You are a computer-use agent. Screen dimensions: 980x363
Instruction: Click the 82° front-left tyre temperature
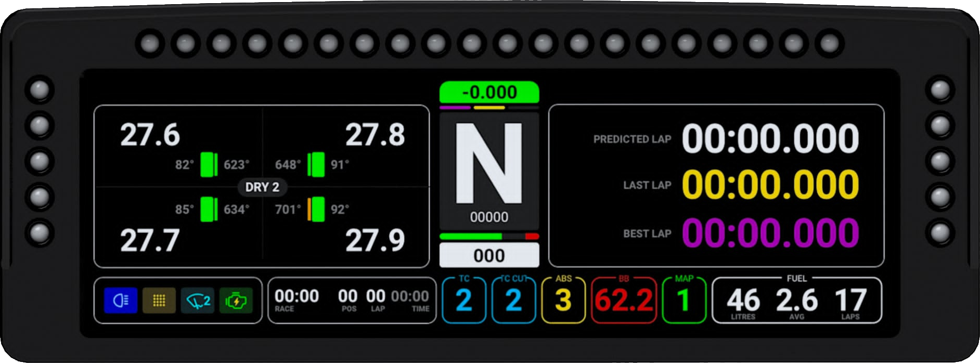[x=185, y=165]
